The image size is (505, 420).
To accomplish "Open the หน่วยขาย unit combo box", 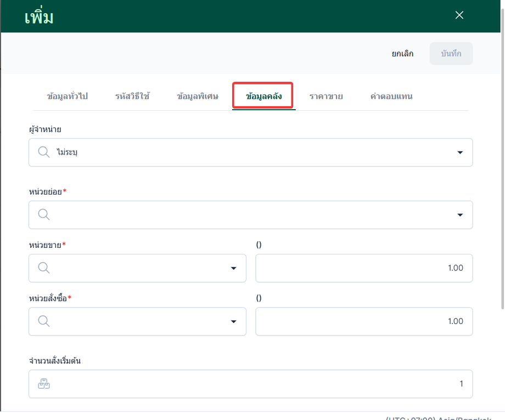I will [x=138, y=268].
